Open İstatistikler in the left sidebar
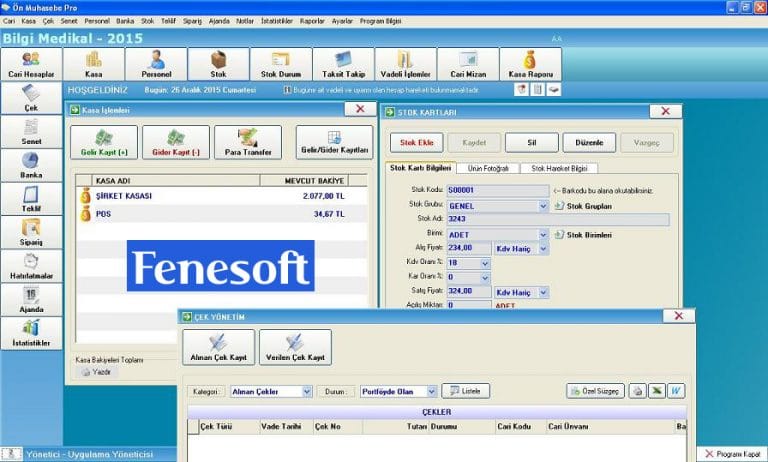The height and width of the screenshot is (462, 768). [30, 333]
